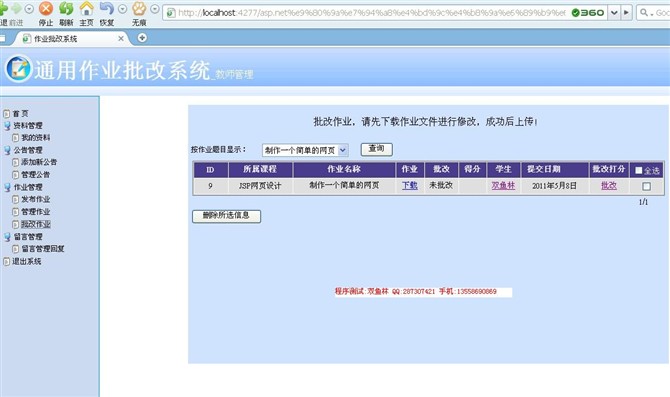Click the Restore (恢复) undo icon
Image resolution: width=670 pixels, height=397 pixels.
click(107, 9)
